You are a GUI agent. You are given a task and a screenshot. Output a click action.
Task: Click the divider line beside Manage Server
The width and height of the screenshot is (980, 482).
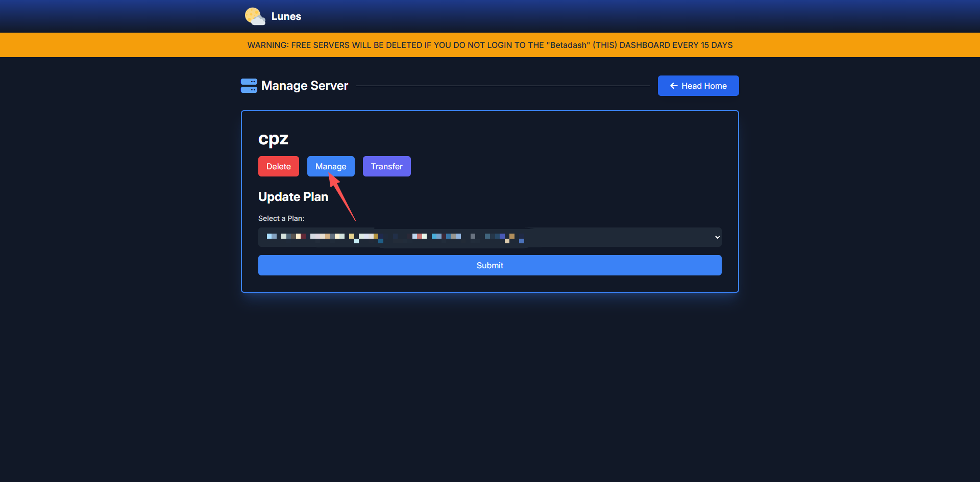tap(503, 86)
